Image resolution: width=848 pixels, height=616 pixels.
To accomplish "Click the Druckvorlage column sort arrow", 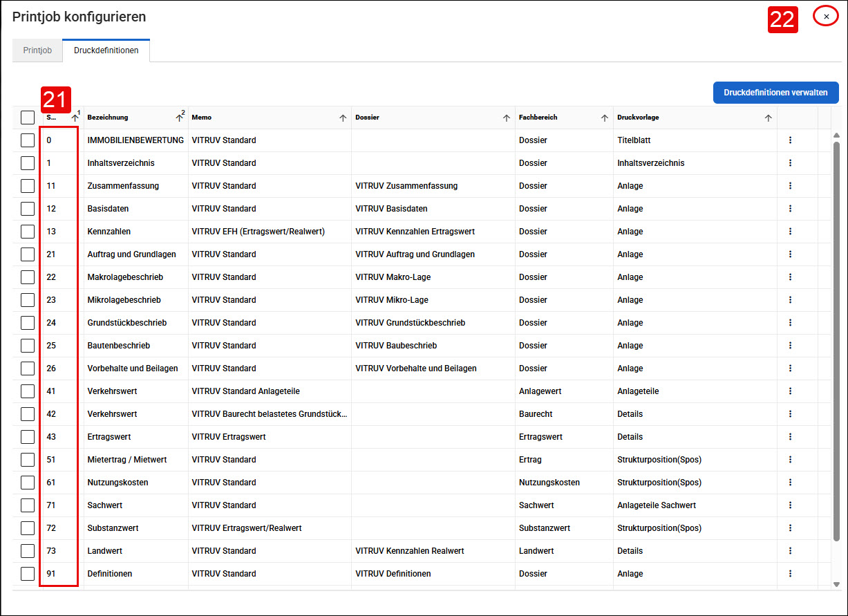I will point(769,118).
